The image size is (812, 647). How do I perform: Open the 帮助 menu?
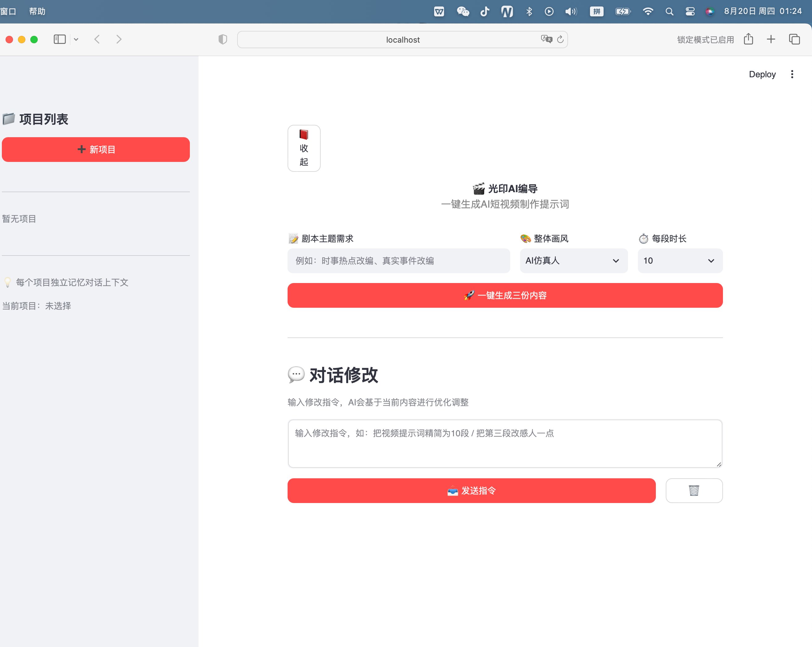[x=37, y=12]
